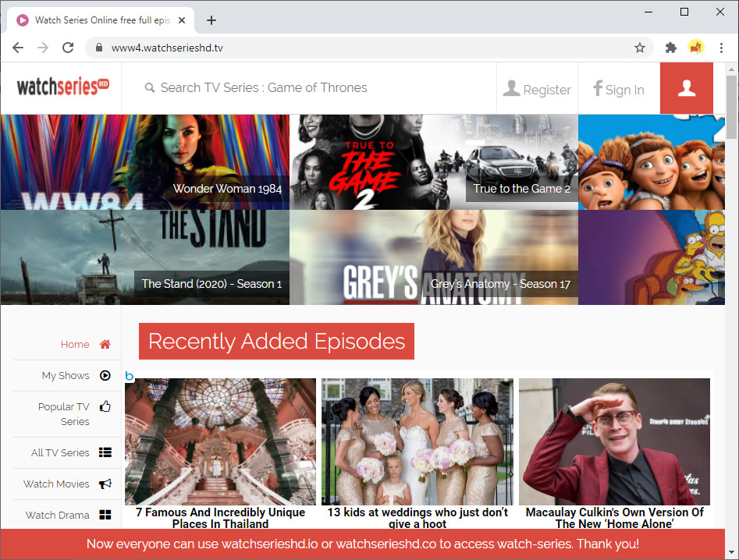Viewport: 739px width, 560px height.
Task: Open The Stand (2020) Season 1 banner
Action: click(x=144, y=257)
